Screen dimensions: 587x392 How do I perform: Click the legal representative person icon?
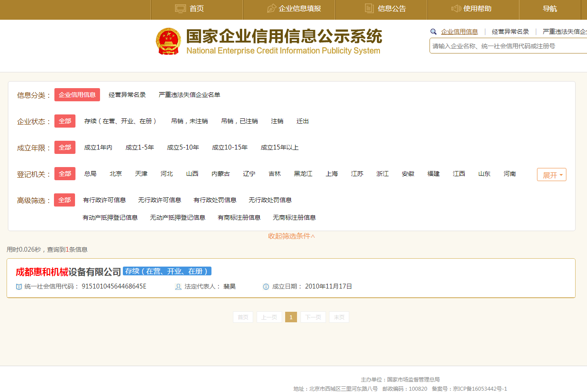(178, 287)
